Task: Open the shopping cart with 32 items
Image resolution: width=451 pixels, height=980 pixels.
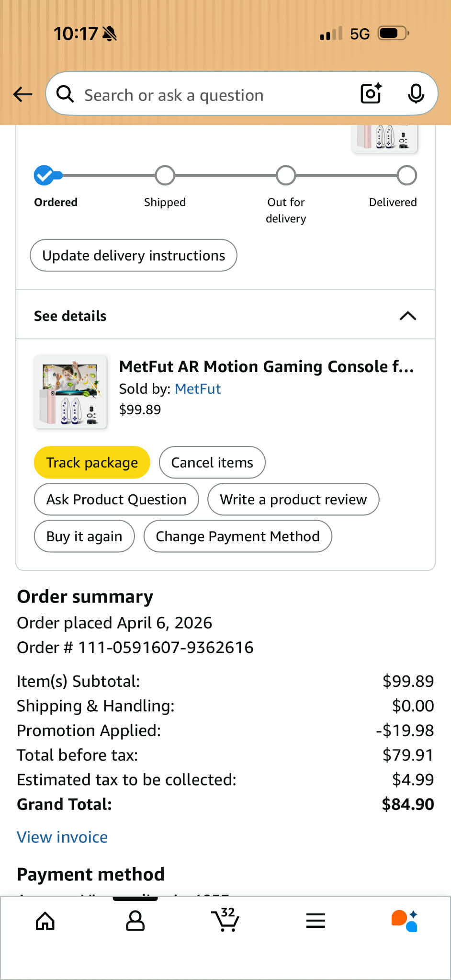Action: (225, 919)
